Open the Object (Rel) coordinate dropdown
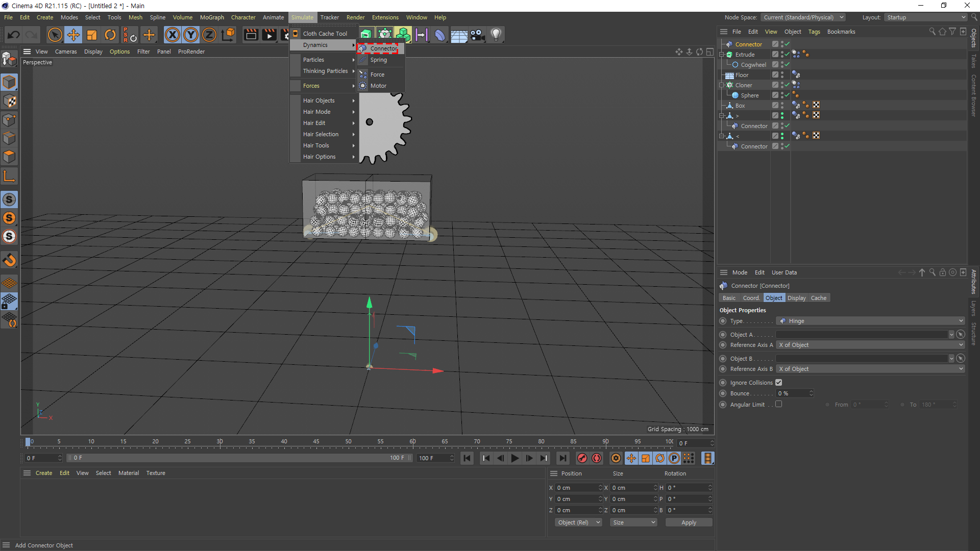 click(578, 522)
